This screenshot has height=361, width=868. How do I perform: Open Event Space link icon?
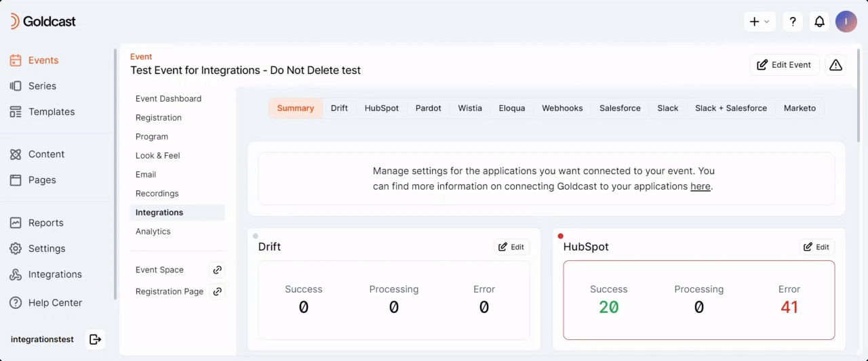(217, 270)
